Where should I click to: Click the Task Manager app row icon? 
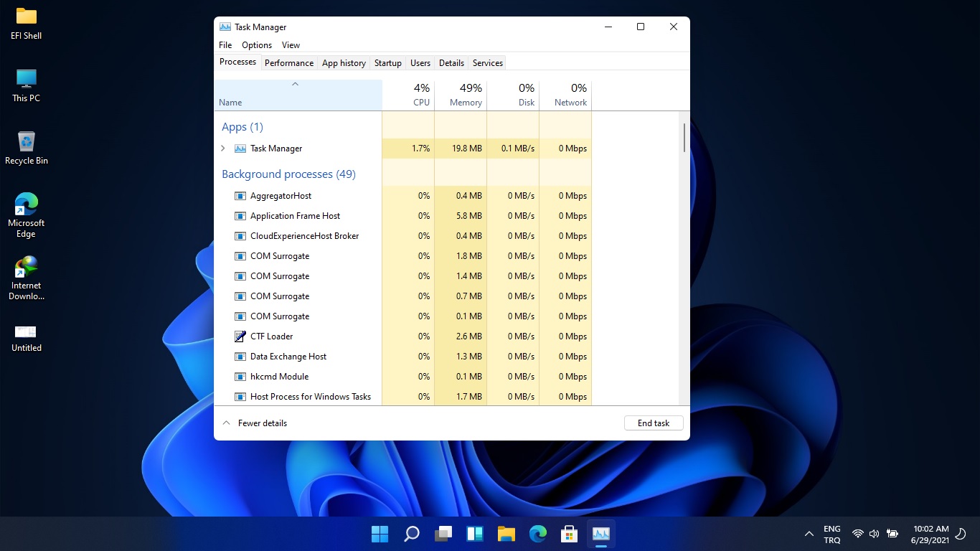click(240, 149)
